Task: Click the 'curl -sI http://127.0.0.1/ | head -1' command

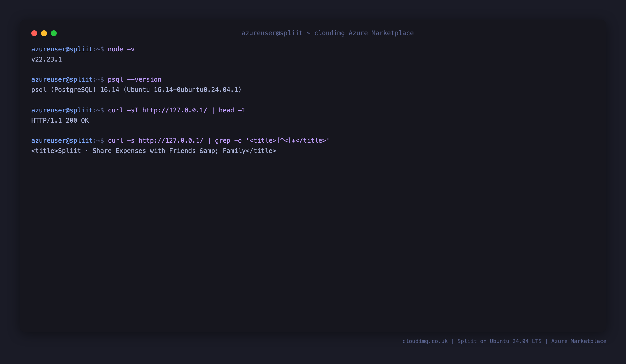Action: click(177, 110)
